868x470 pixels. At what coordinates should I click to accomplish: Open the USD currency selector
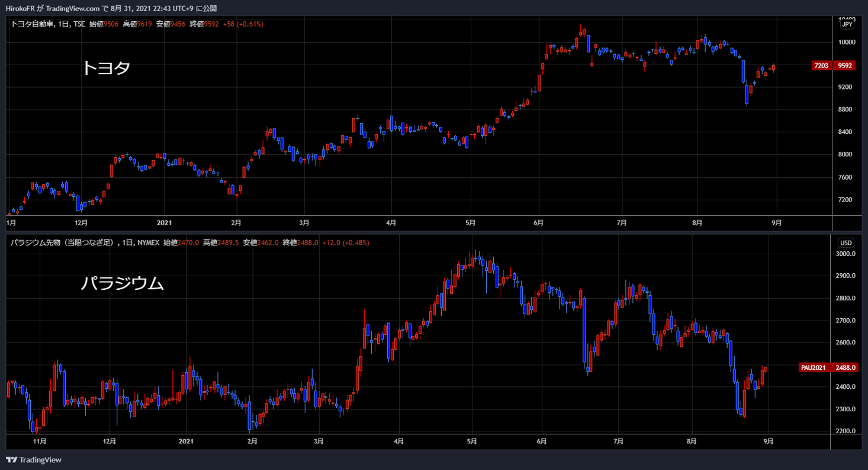pos(846,242)
